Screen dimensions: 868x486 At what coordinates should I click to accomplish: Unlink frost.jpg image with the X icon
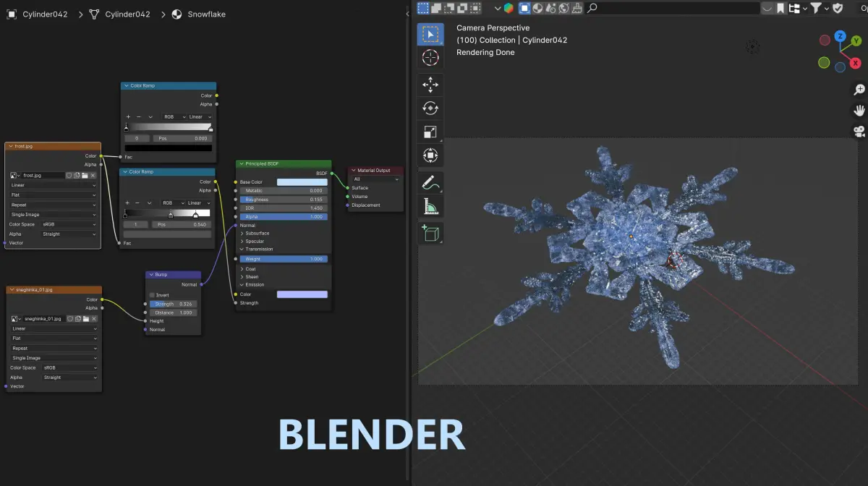pos(93,175)
